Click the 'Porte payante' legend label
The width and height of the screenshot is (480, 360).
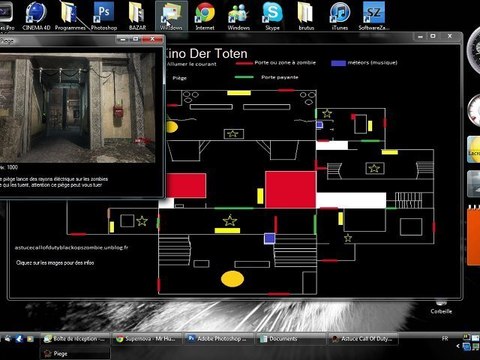point(280,77)
